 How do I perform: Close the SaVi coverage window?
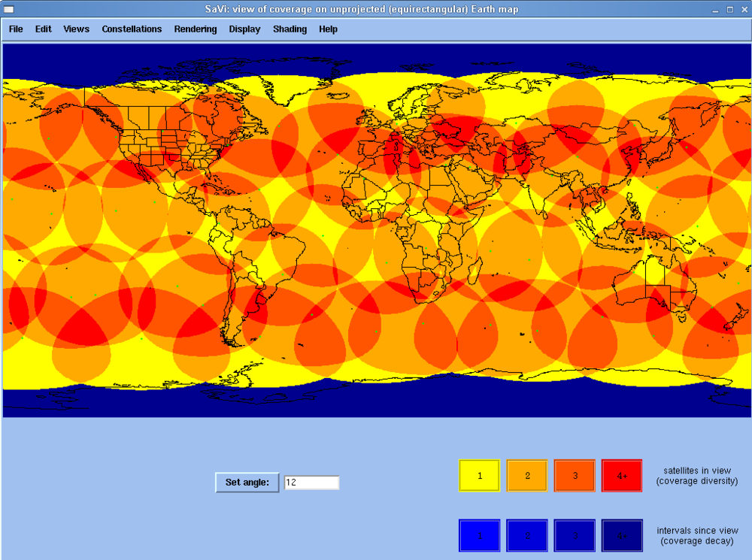tap(744, 10)
